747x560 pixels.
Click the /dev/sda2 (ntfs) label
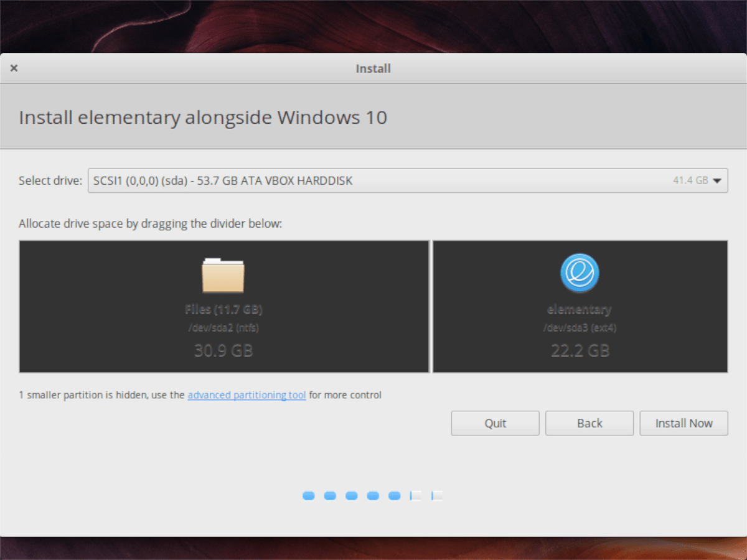click(x=223, y=328)
